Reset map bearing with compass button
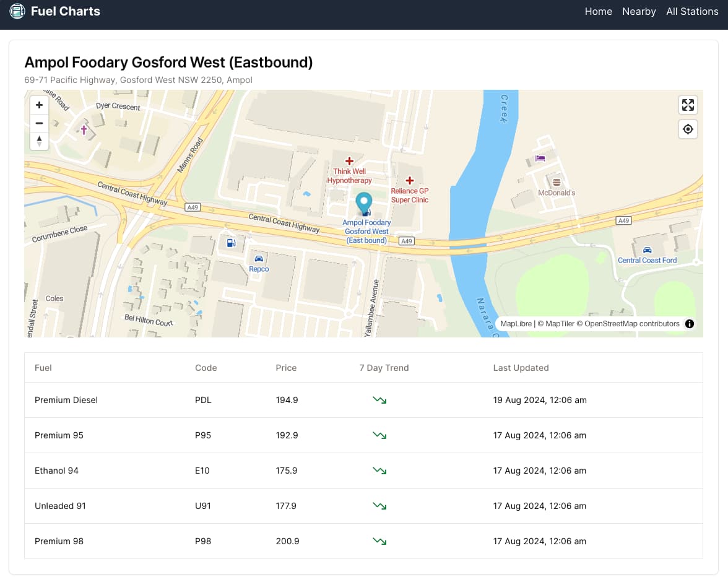 [39, 141]
